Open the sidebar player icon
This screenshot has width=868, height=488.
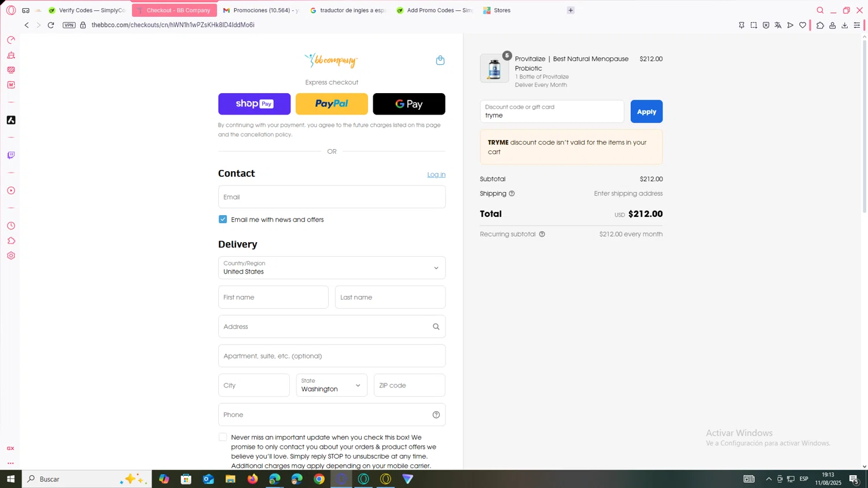[x=11, y=191]
